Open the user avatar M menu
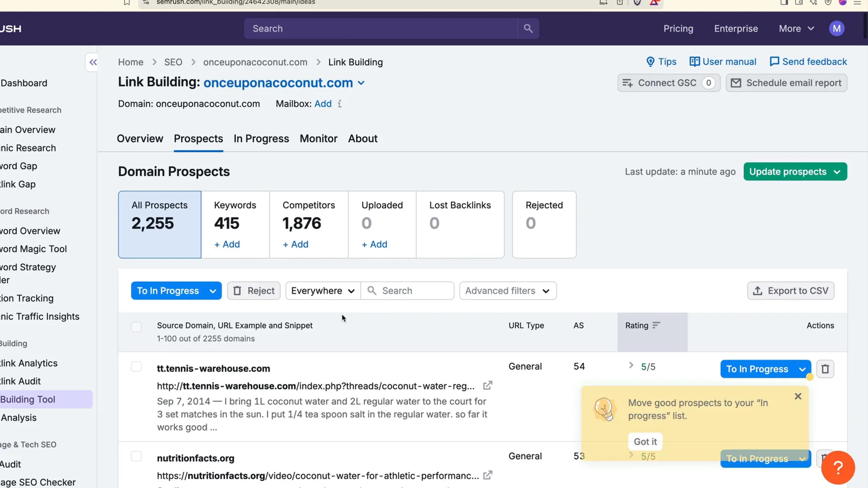The height and width of the screenshot is (488, 868). [x=837, y=29]
